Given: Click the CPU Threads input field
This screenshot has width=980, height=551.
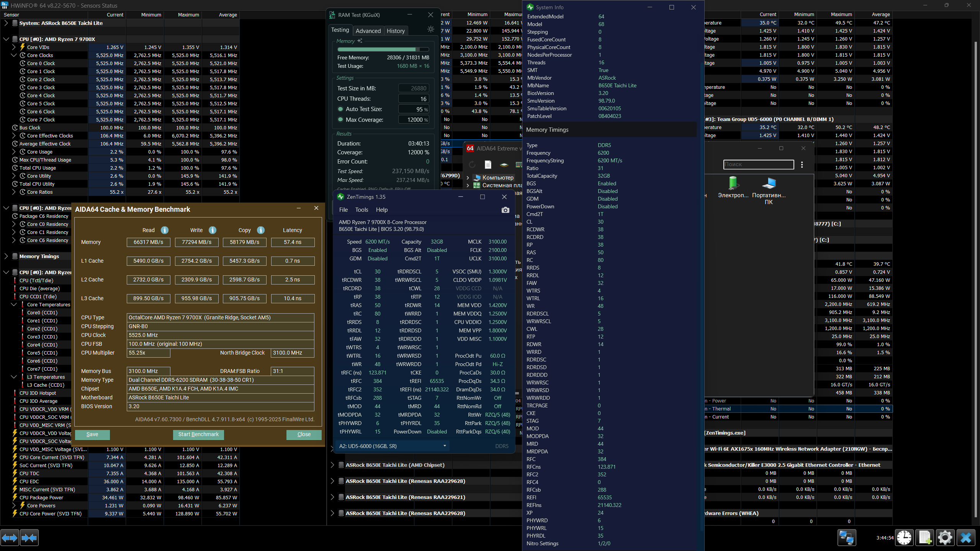Looking at the screenshot, I should coord(414,99).
